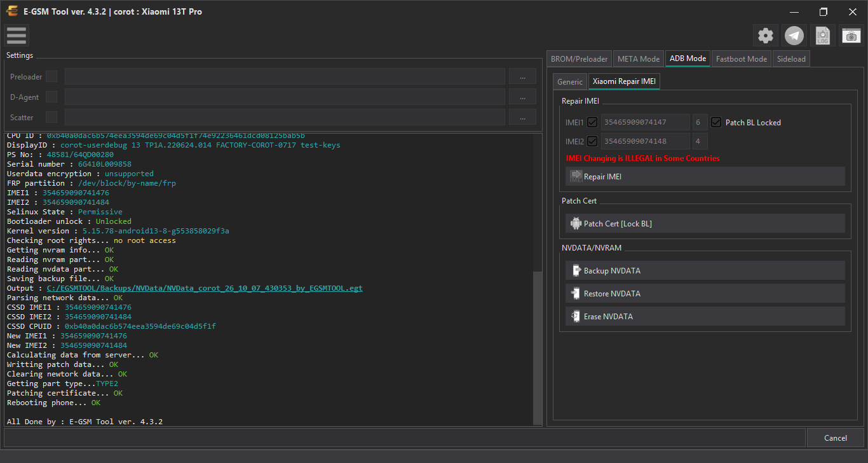This screenshot has width=868, height=463.
Task: Open the Sideload tab
Action: pyautogui.click(x=791, y=59)
